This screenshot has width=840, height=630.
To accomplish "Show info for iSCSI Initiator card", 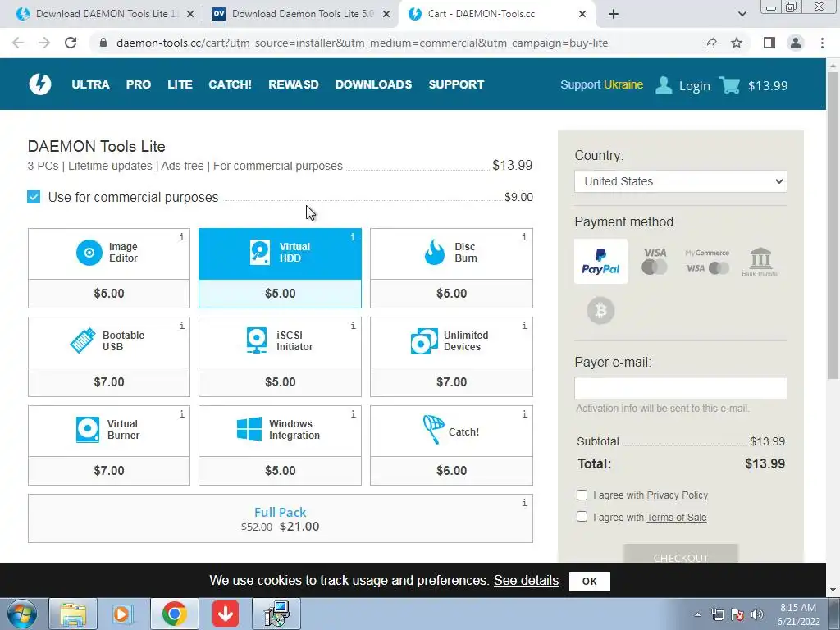I will tap(353, 325).
